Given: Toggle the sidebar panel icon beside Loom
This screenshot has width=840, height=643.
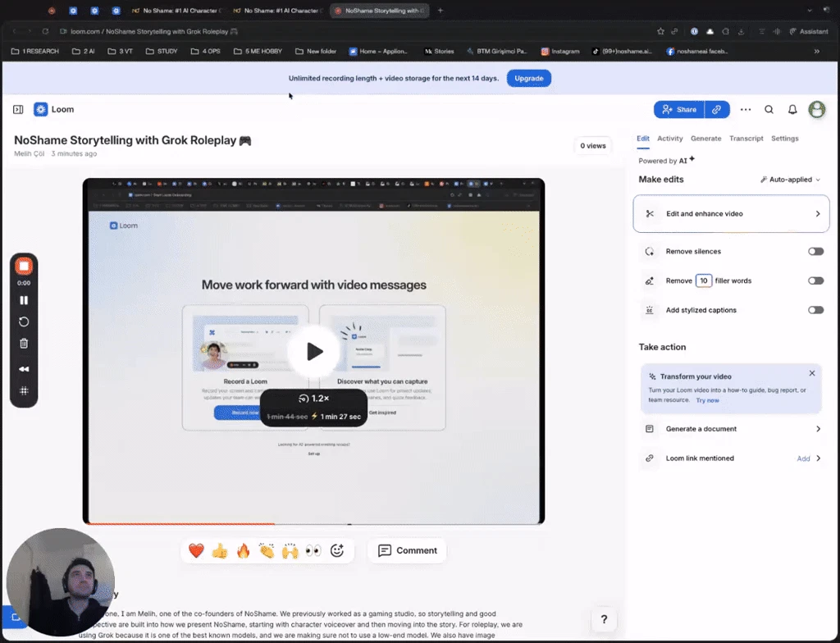Looking at the screenshot, I should point(18,109).
